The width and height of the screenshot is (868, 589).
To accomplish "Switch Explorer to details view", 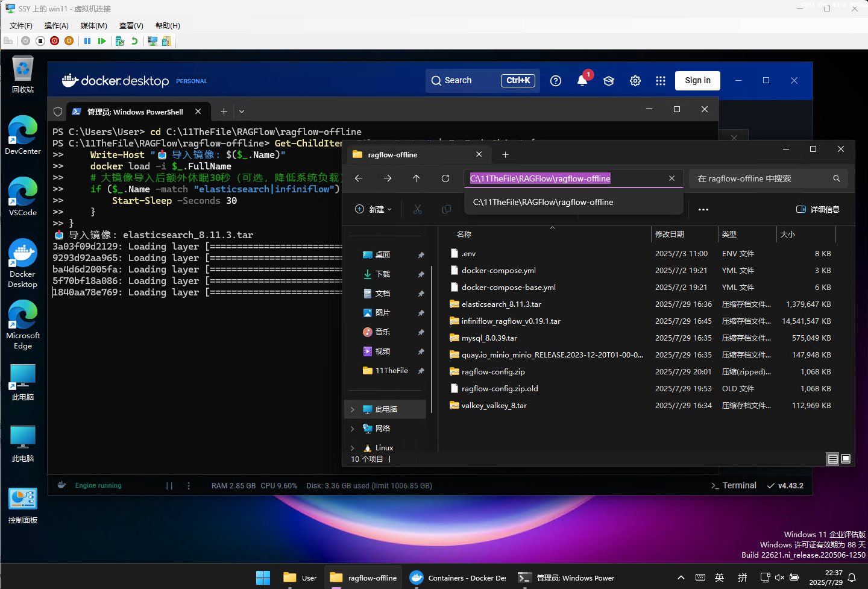I will point(832,459).
